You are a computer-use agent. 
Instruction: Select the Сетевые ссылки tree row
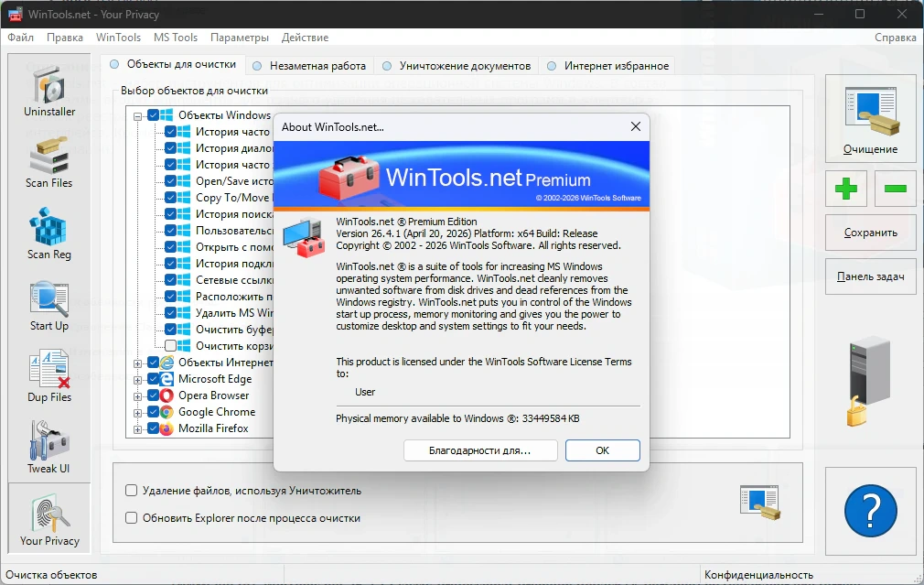234,280
